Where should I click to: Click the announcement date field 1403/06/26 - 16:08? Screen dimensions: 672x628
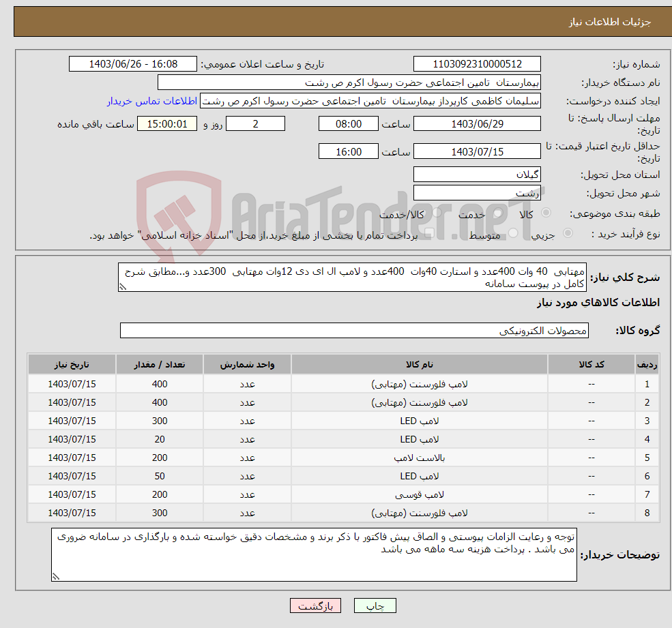point(133,64)
